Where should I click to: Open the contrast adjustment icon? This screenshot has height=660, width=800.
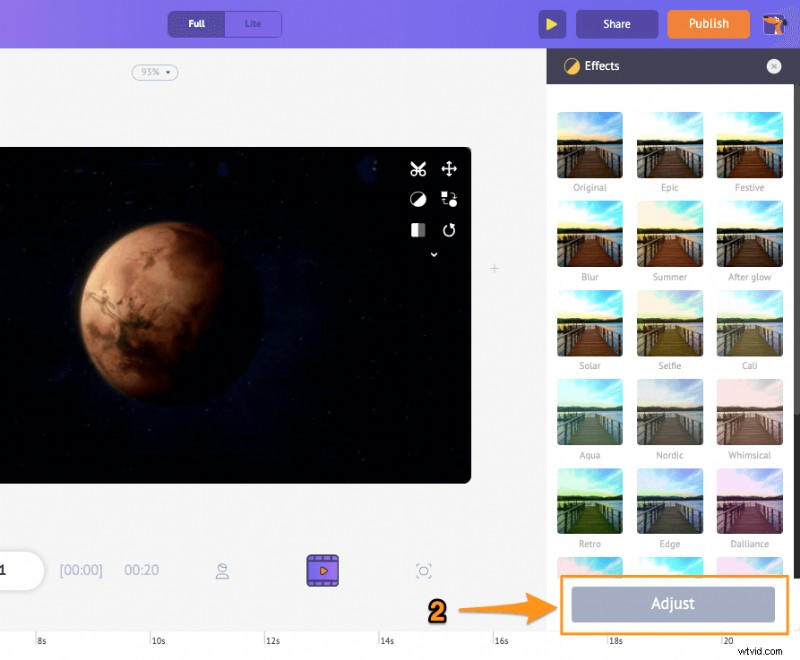(417, 199)
